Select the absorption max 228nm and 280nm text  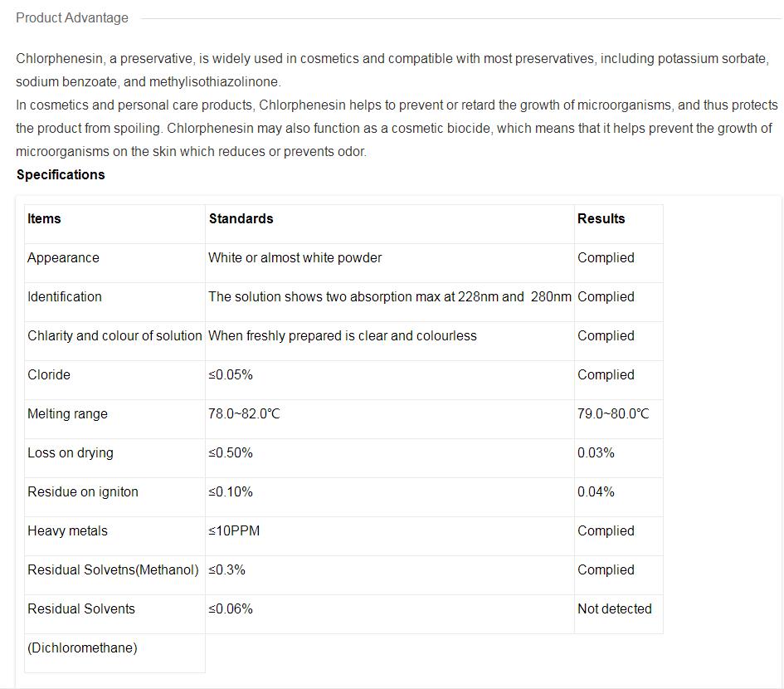(x=389, y=296)
